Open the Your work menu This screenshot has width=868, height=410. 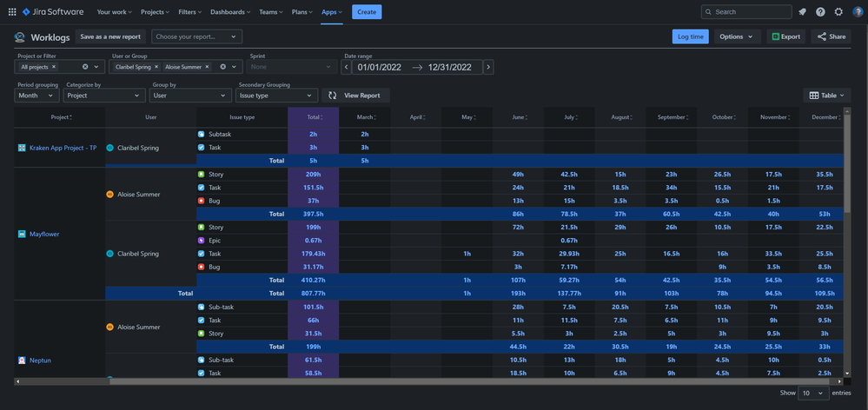click(114, 11)
